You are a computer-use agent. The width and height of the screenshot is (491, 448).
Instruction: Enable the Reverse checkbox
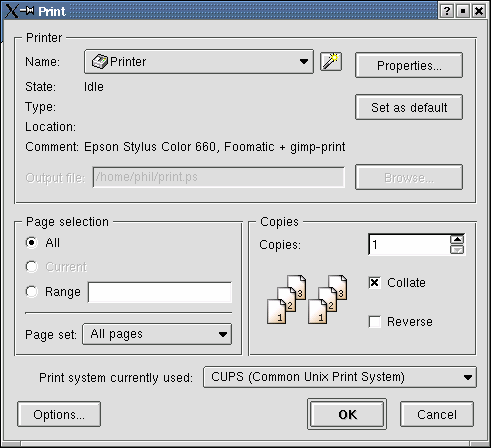click(375, 322)
